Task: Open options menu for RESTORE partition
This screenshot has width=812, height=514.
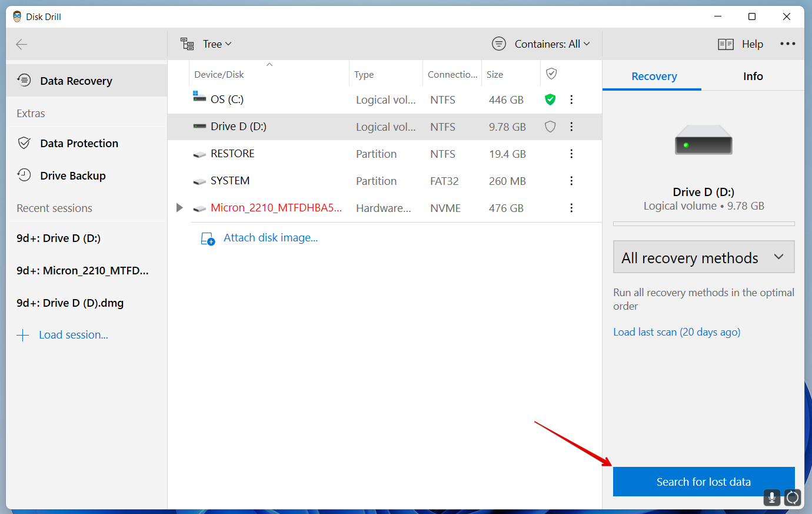Action: (x=571, y=154)
